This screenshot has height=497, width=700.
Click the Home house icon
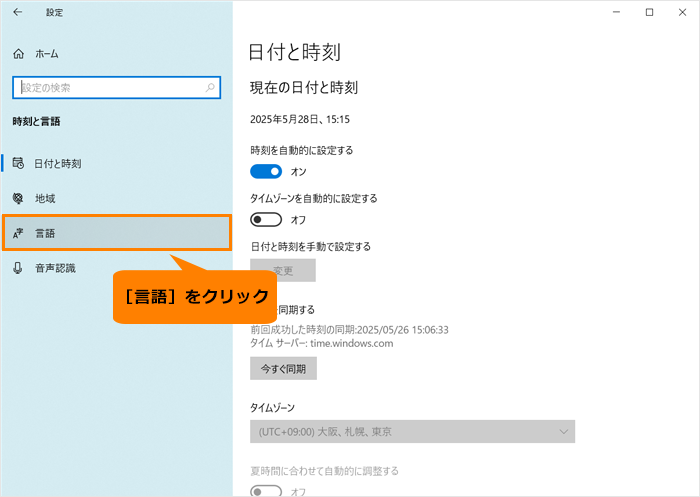pyautogui.click(x=18, y=54)
